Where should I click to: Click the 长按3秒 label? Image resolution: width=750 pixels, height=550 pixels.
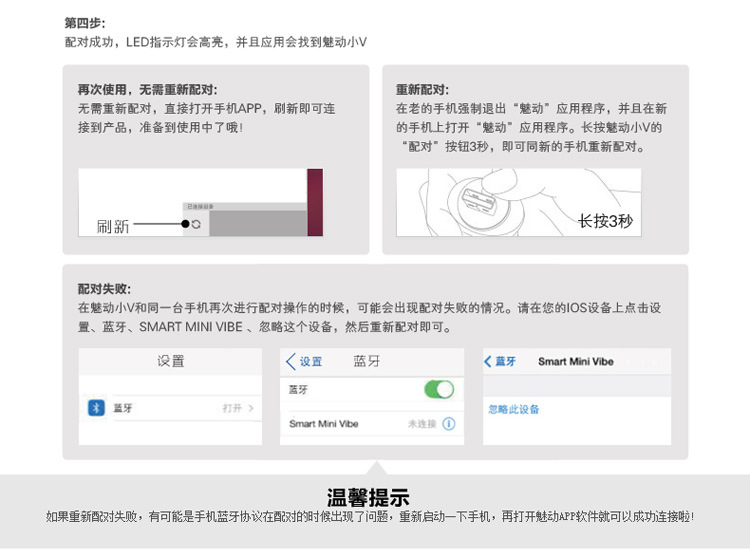pos(605,222)
